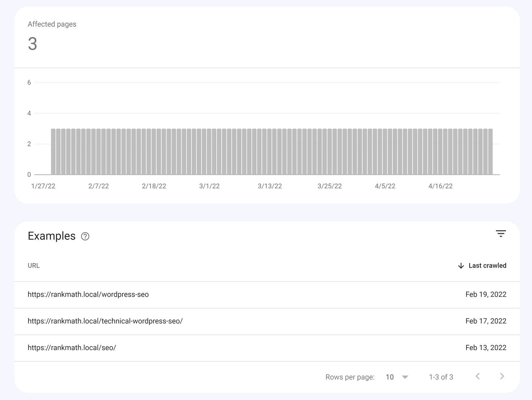
Task: Select the Feb 17, 2022 crawl date
Action: [486, 321]
